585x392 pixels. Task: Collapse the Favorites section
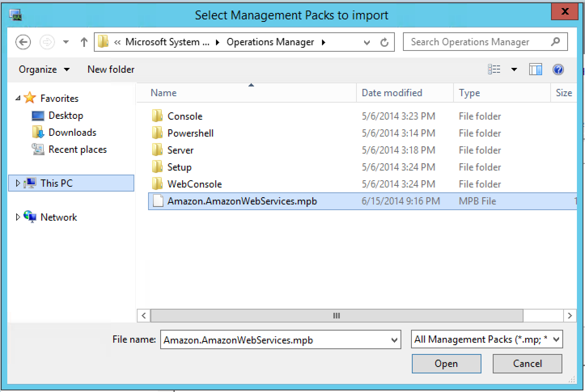pyautogui.click(x=18, y=98)
